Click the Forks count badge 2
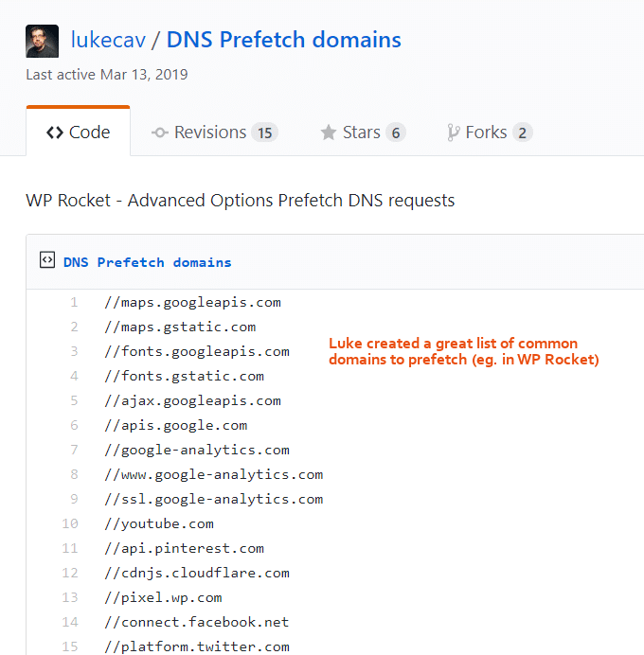Viewport: 644px width, 655px height. (x=523, y=133)
